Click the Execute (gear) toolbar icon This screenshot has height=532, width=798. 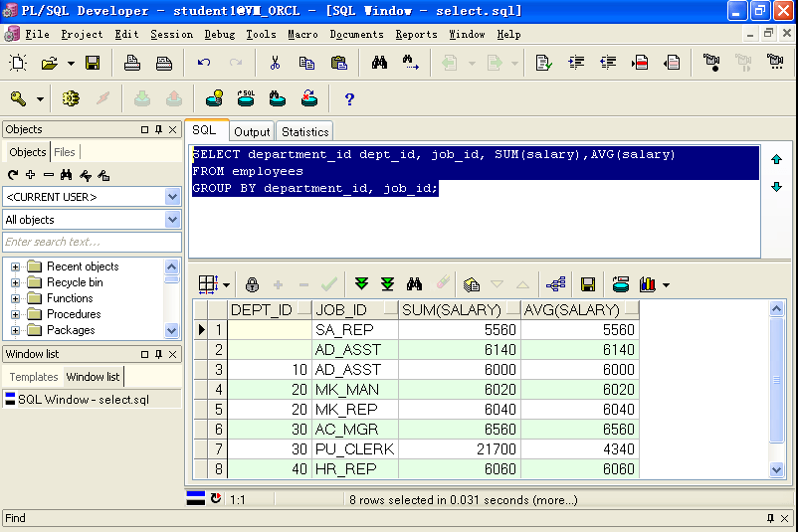[x=70, y=98]
